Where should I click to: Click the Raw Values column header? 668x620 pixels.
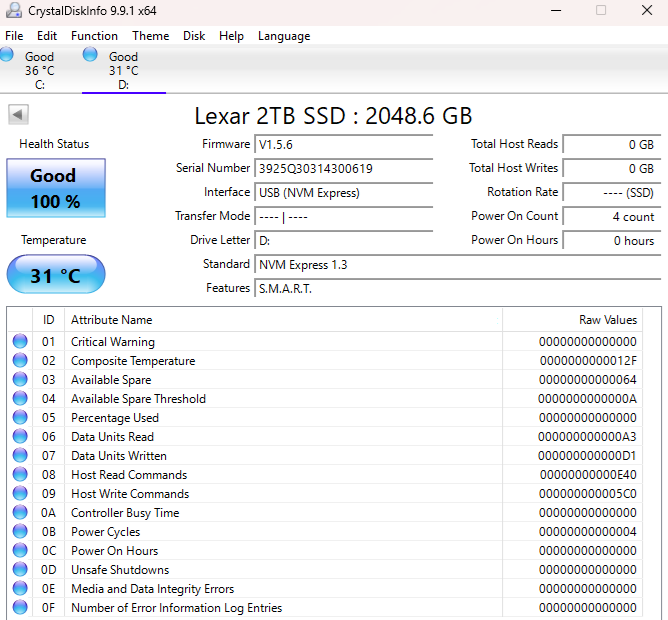click(573, 320)
